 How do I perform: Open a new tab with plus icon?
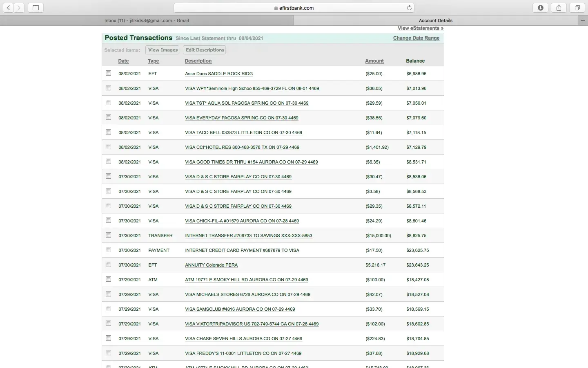[583, 20]
